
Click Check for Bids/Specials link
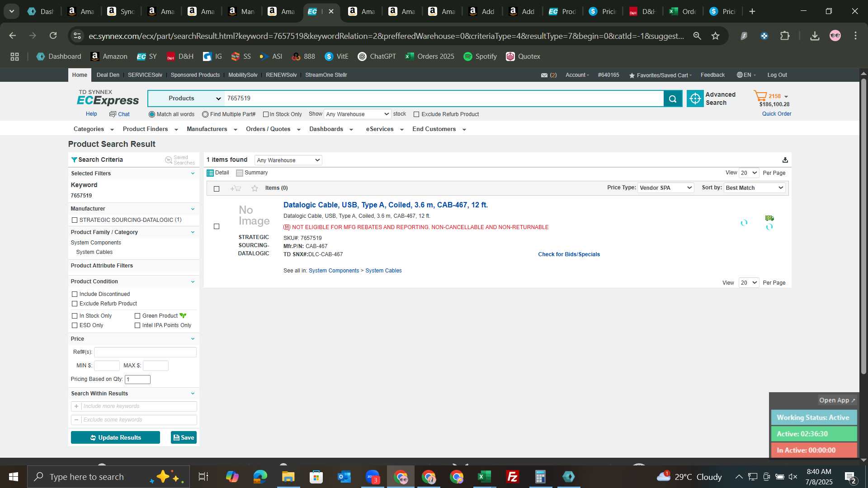[x=569, y=254]
